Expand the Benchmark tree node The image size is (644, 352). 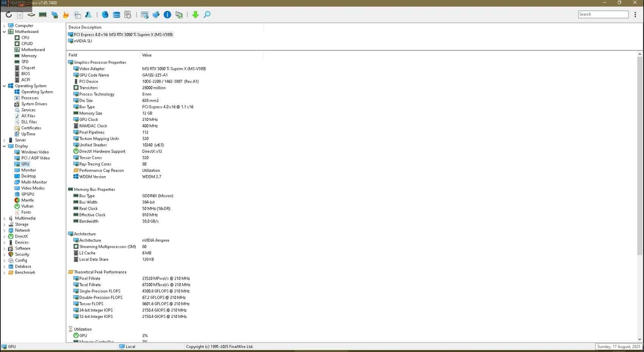[4, 272]
